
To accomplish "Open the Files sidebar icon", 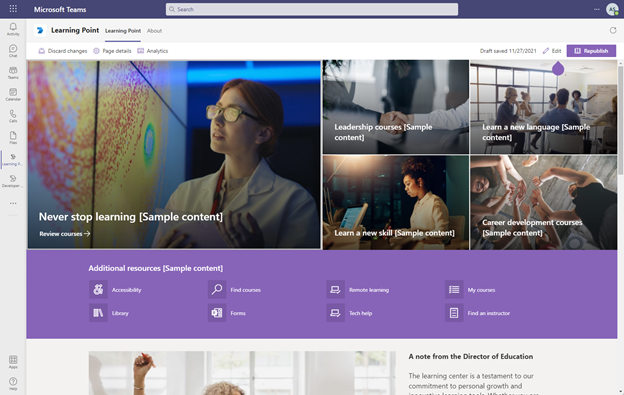I will 13,138.
